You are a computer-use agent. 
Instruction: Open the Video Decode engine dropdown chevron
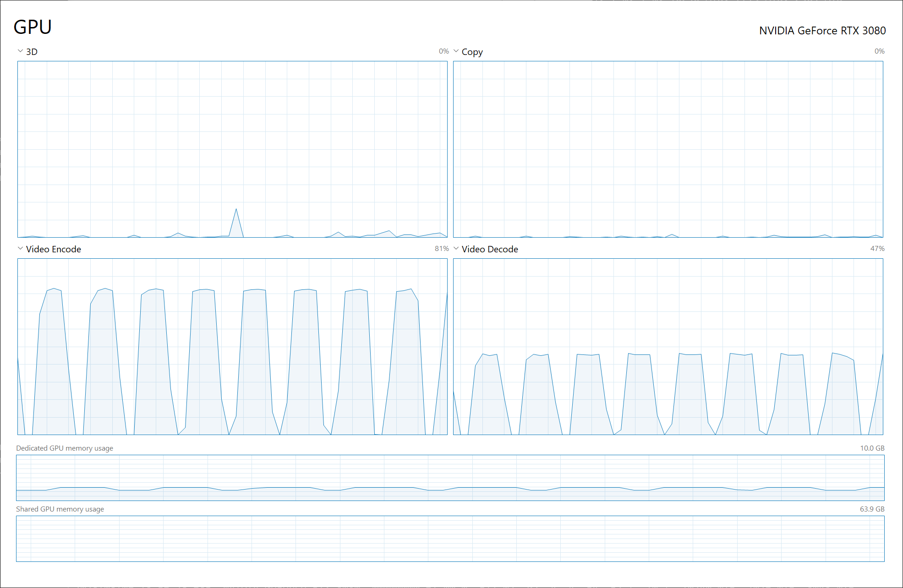point(456,249)
